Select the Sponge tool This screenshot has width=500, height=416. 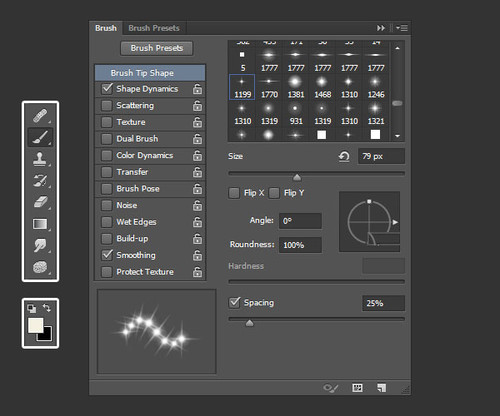pyautogui.click(x=40, y=267)
